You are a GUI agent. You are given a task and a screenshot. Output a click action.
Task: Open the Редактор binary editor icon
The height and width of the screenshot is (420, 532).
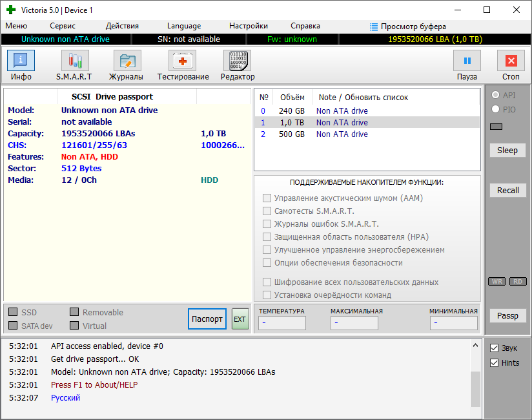pos(237,61)
